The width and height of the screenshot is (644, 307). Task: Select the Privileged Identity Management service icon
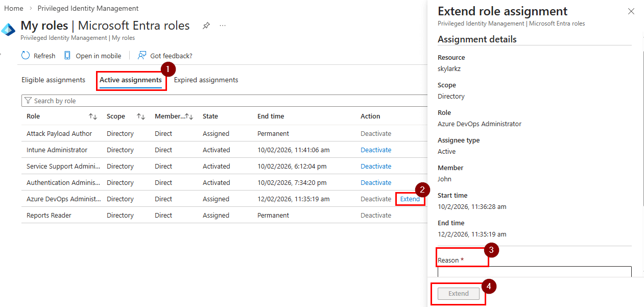tap(8, 29)
